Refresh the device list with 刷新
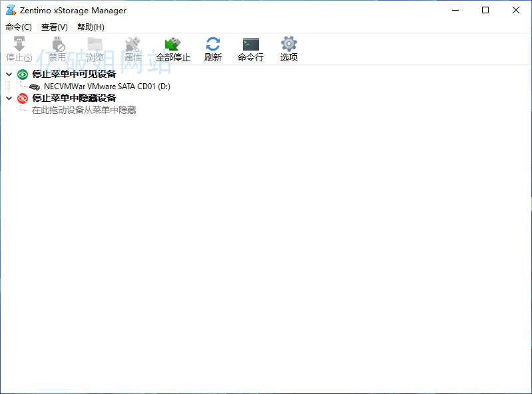The image size is (532, 394). coord(212,49)
